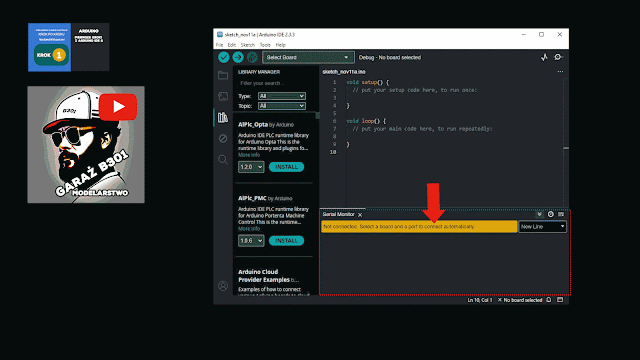Select the sketch_nov11a.ino editor tab
640x360 pixels.
344,72
